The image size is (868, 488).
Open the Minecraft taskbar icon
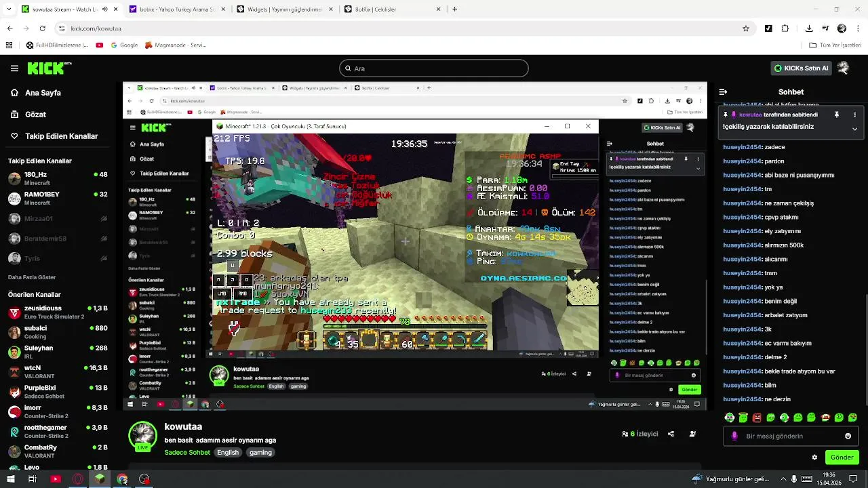coord(100,479)
